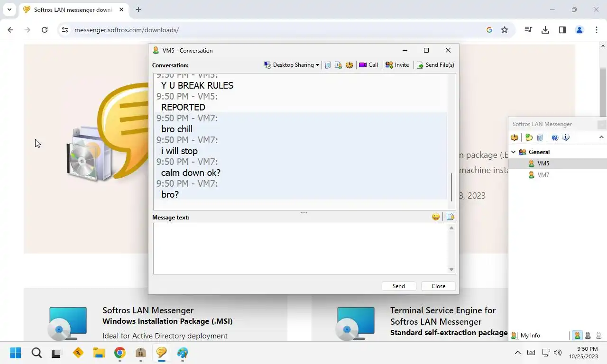The image size is (607, 364).
Task: Open Windows taskbar Search
Action: (x=37, y=353)
